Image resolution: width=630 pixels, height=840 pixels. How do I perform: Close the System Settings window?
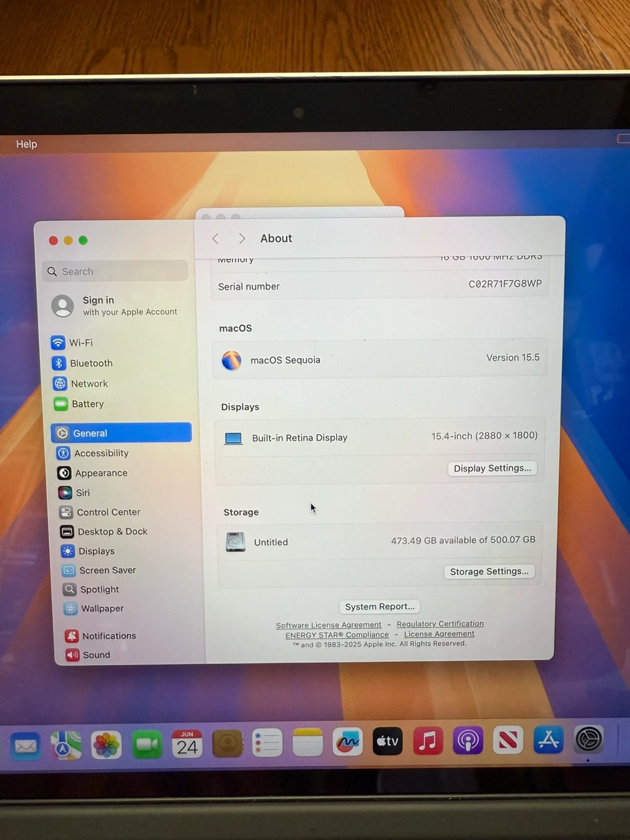coord(53,240)
